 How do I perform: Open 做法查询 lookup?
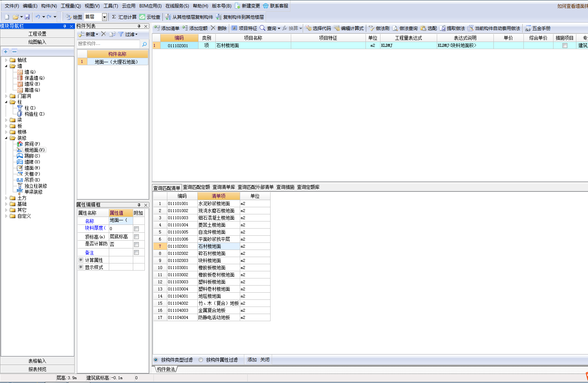405,28
